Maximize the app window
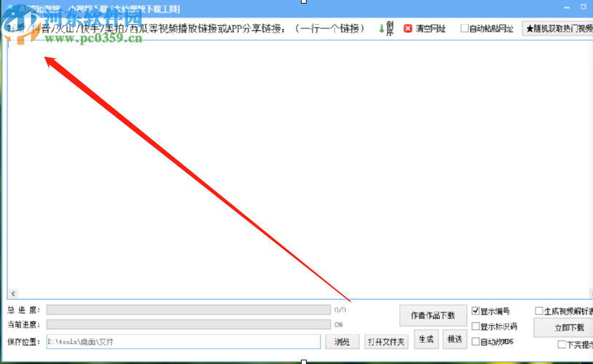593x364 pixels. click(x=584, y=7)
